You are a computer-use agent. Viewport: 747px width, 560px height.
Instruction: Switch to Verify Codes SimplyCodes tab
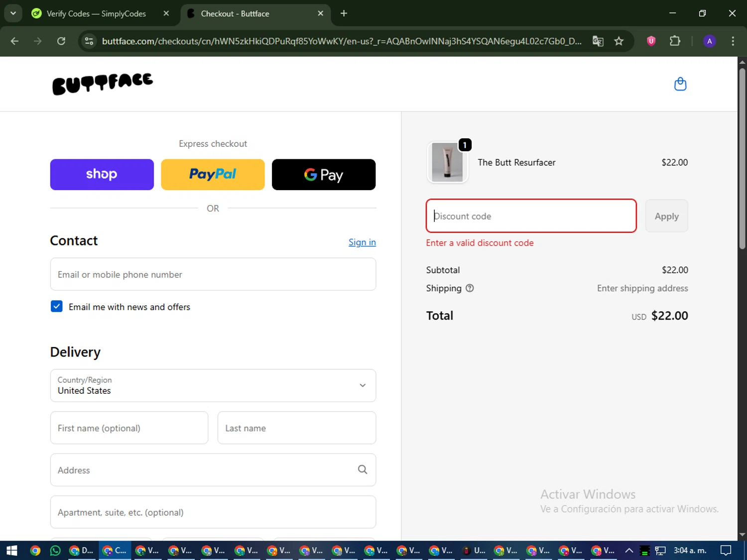pos(96,13)
